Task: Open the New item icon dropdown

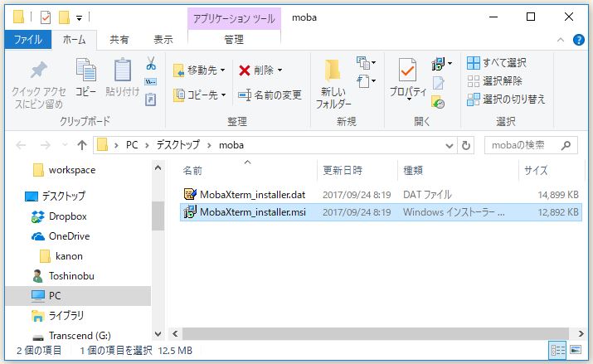Action: (x=366, y=63)
